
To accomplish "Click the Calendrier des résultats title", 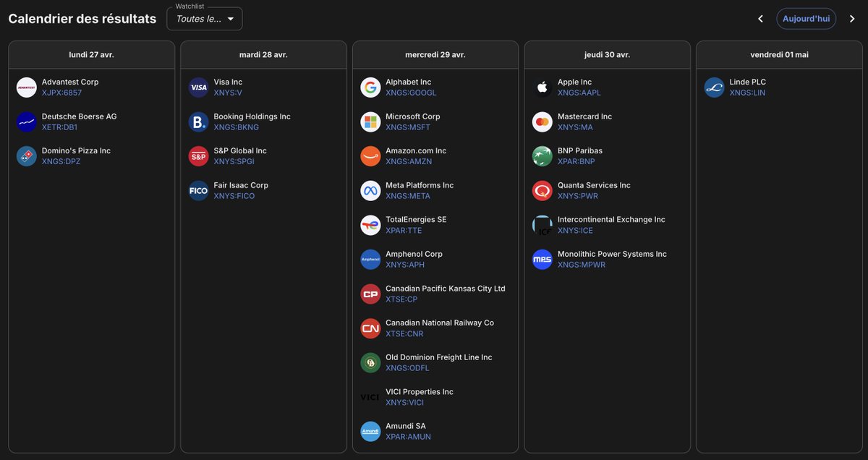I will 82,19.
